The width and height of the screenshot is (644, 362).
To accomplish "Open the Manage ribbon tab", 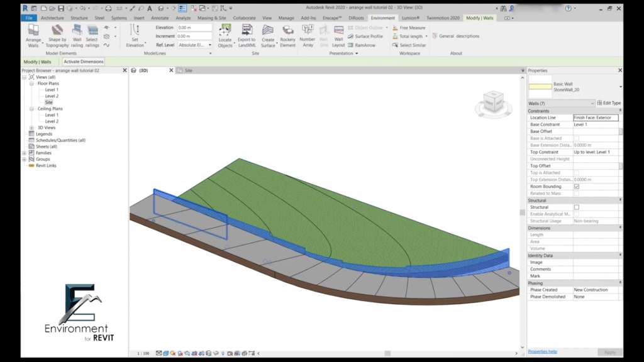I will [286, 18].
